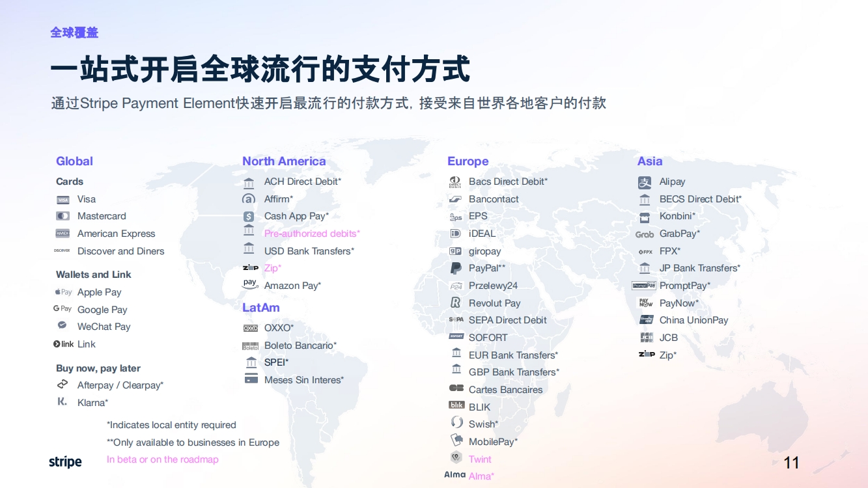
Task: Click the iDEAL logo icon
Action: 456,234
